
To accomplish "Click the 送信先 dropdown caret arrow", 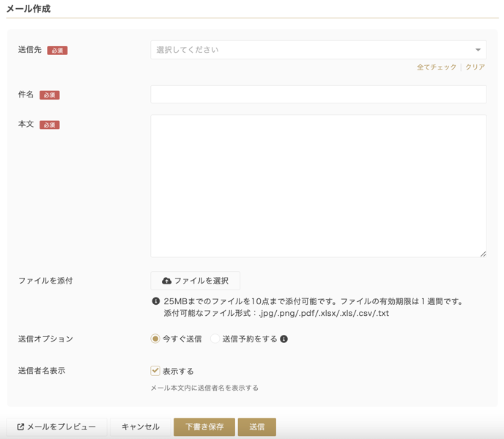I will (478, 50).
